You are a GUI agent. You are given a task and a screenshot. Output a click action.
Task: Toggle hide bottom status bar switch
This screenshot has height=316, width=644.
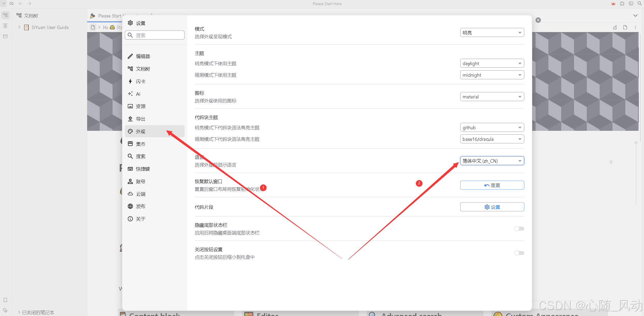pyautogui.click(x=519, y=229)
